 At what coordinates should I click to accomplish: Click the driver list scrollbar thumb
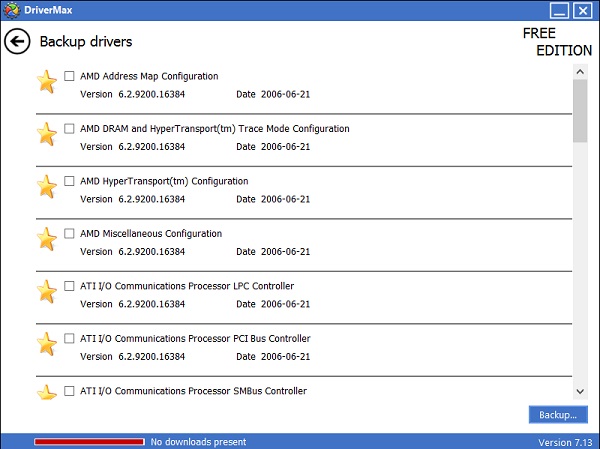[580, 111]
